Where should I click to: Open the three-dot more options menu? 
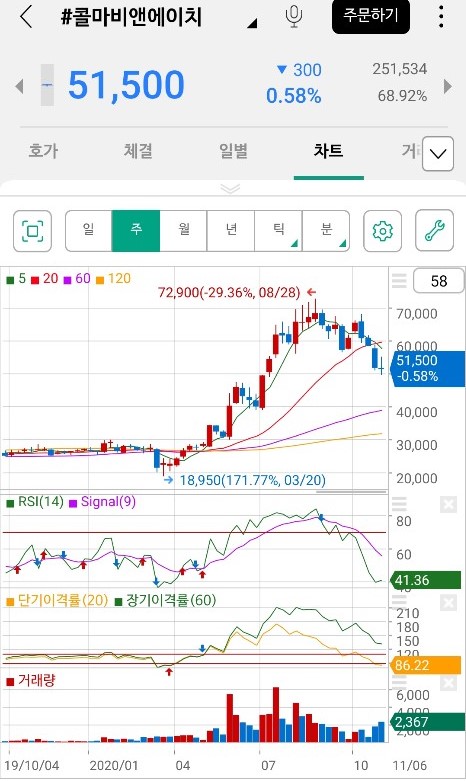441,16
